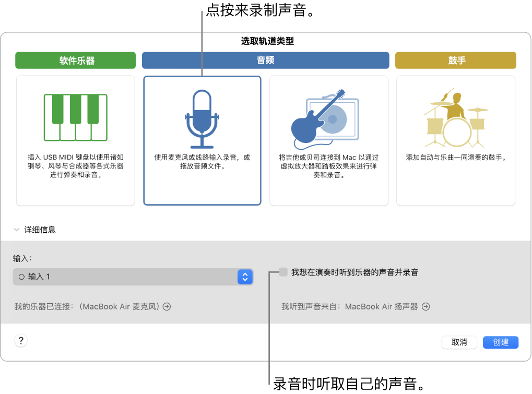The image size is (532, 394).
Task: Click the blue stepper arrows on the input selector
Action: (245, 277)
